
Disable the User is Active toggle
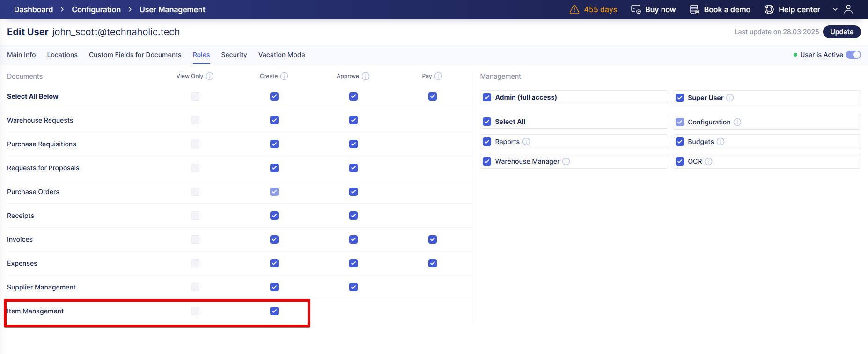(x=853, y=55)
